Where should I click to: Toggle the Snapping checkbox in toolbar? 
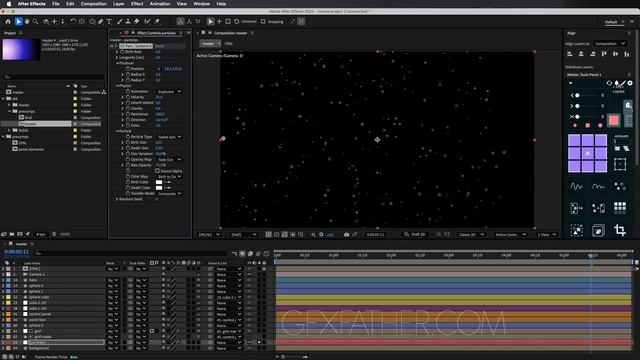coord(263,22)
